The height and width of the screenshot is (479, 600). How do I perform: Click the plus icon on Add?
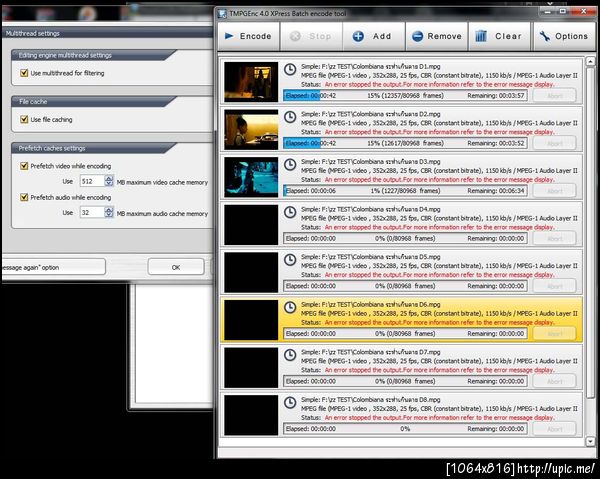(x=358, y=36)
